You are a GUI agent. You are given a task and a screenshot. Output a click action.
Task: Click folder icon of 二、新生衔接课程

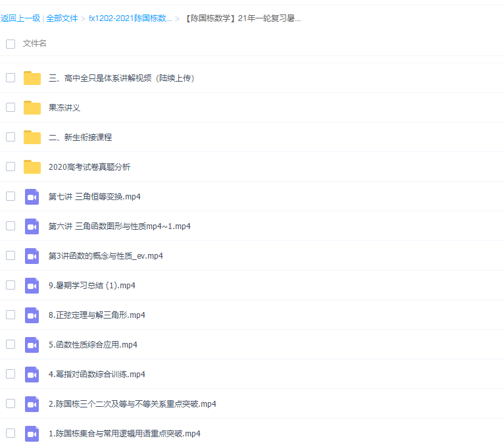click(32, 137)
